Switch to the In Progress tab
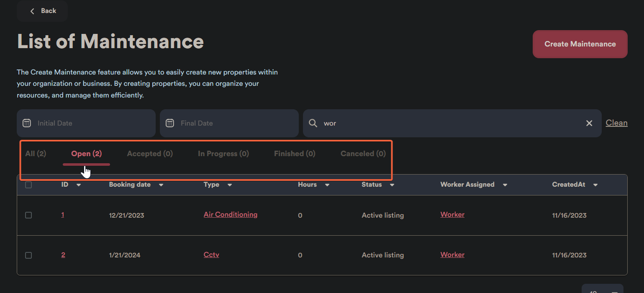The image size is (644, 293). [223, 154]
